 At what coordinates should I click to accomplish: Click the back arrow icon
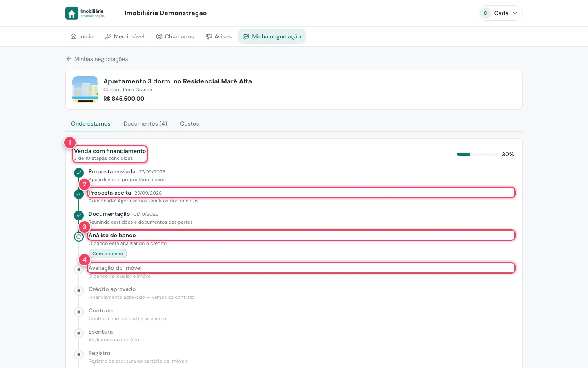click(x=69, y=59)
